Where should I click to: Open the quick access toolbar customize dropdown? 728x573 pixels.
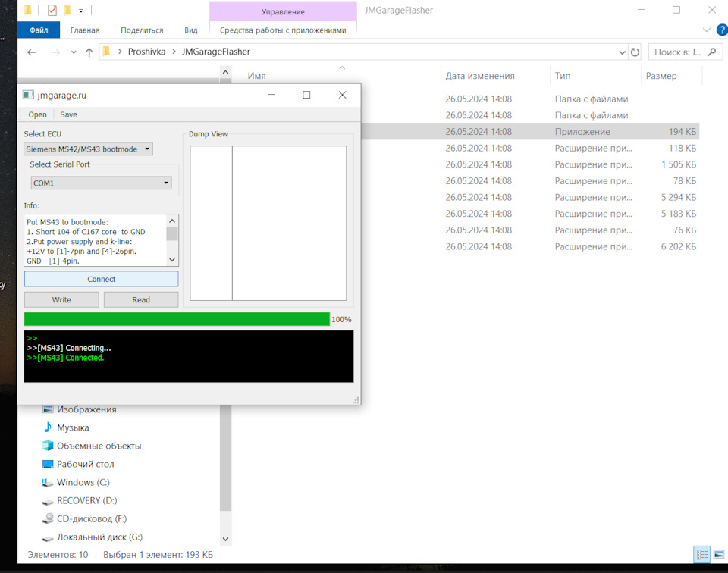tap(81, 10)
